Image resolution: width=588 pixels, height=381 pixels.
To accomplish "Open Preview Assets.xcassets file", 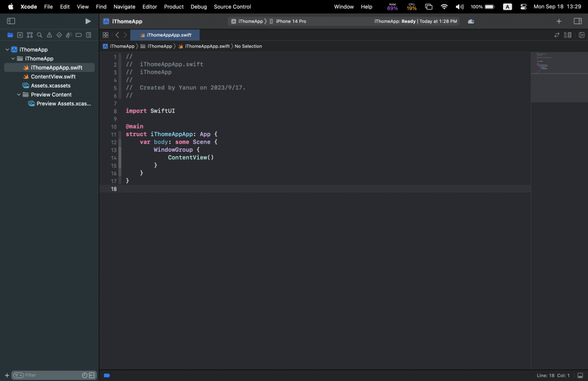I will pyautogui.click(x=49, y=103).
